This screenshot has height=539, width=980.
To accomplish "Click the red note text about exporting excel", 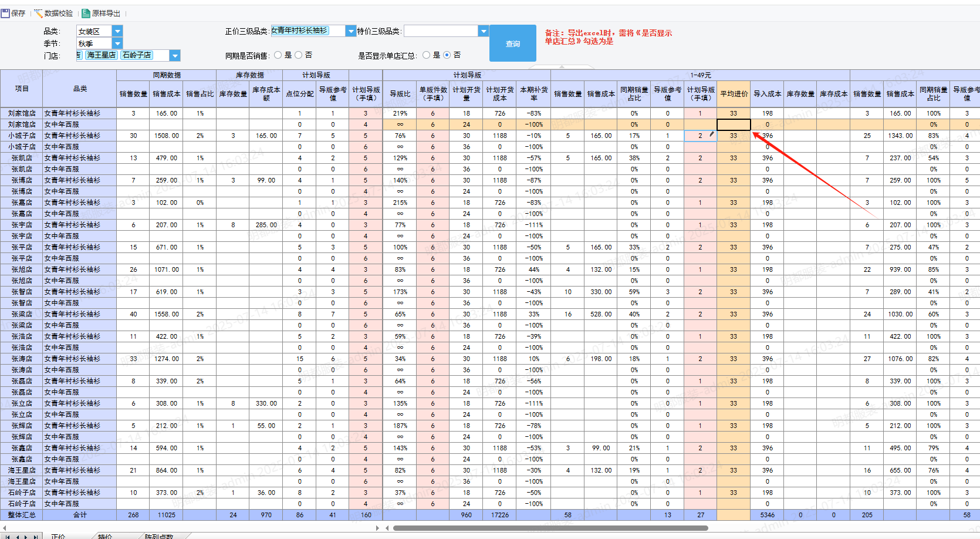I will [609, 37].
